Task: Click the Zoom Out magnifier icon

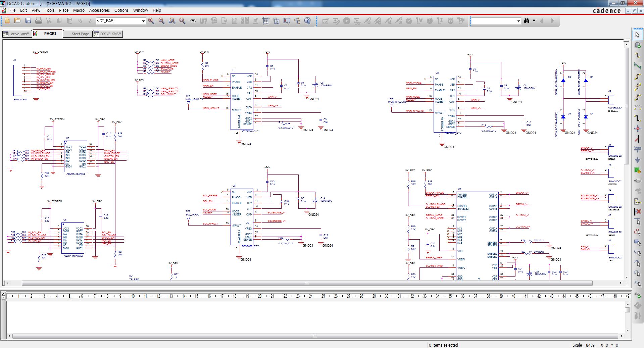Action: [x=161, y=21]
